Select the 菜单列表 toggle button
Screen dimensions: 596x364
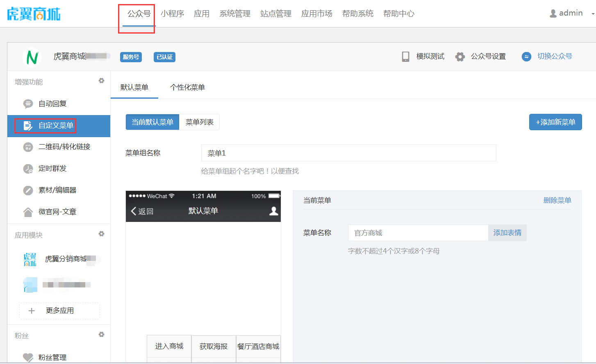pos(199,122)
